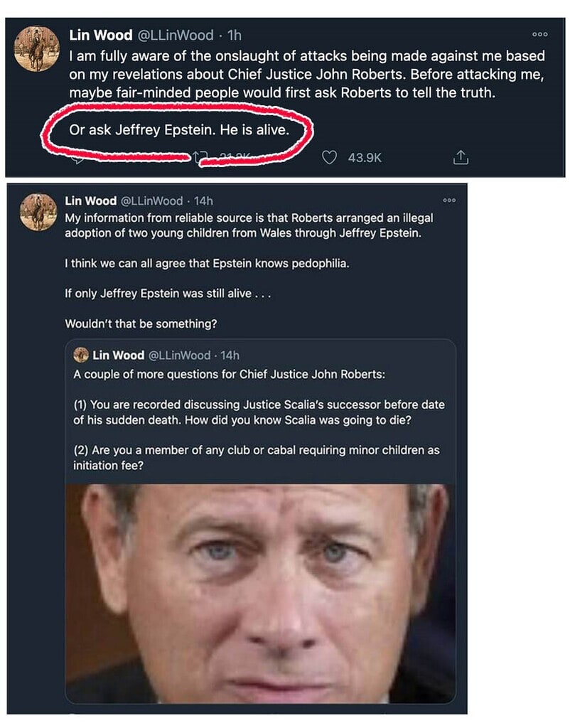Open Lin Wood name on top tweet
The width and height of the screenshot is (570, 728).
pos(101,35)
